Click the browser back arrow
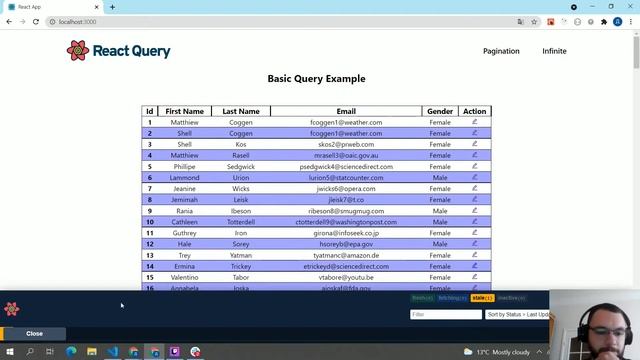 pos(9,22)
